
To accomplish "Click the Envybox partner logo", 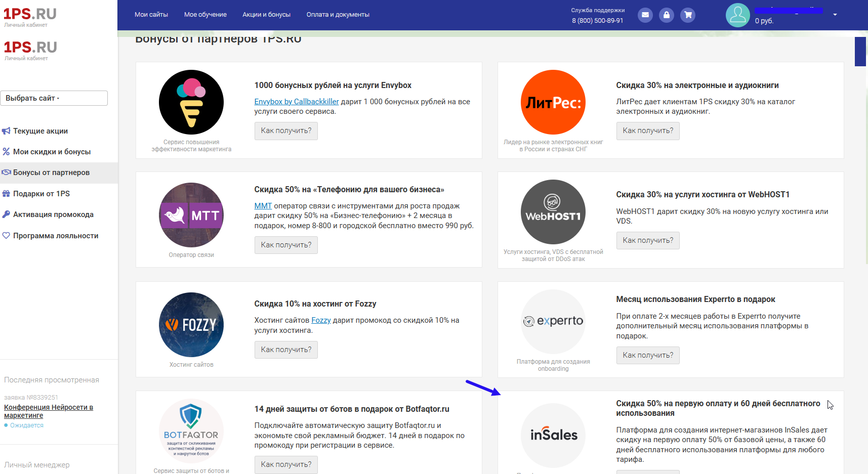I will (x=191, y=102).
